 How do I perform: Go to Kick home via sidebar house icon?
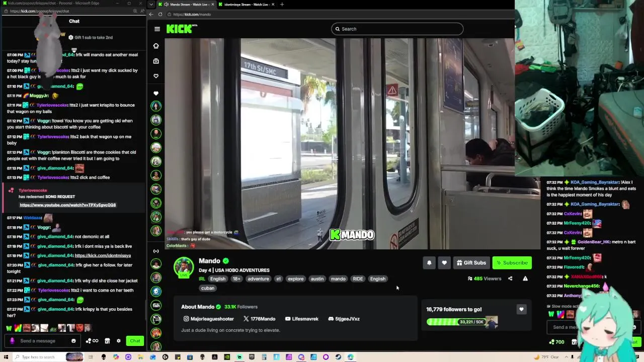[156, 46]
